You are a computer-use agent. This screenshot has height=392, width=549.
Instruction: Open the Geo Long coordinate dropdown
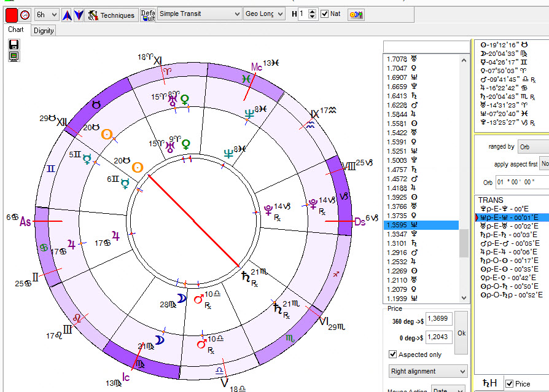tap(264, 14)
